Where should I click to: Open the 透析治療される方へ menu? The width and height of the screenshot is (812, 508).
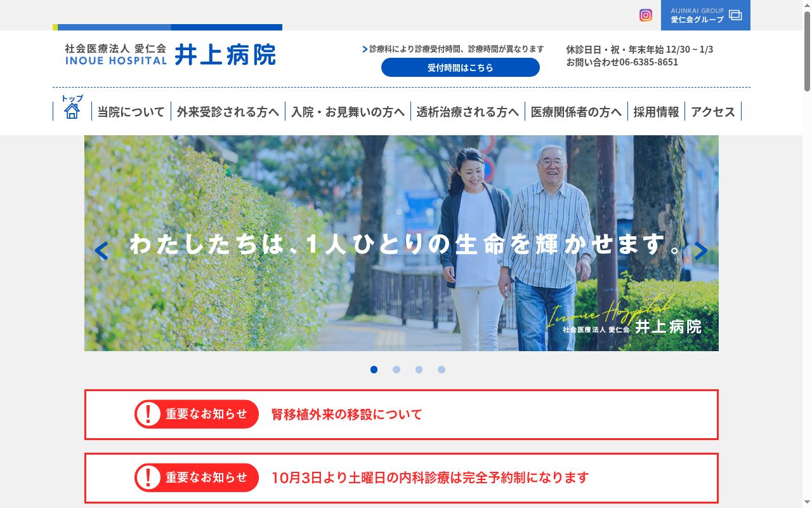(x=468, y=112)
